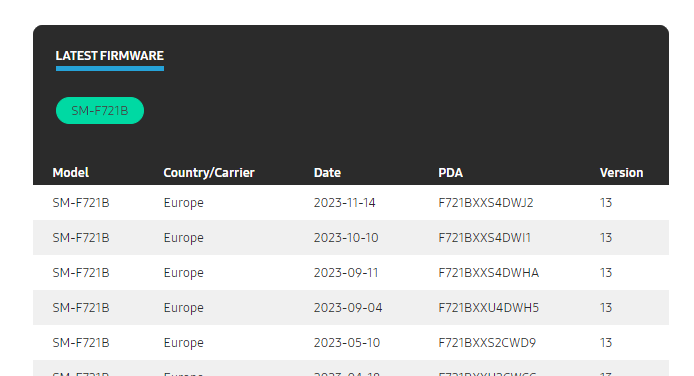Viewport: 694px width, 376px height.
Task: Click Europe in the first firmware row
Action: coord(184,203)
